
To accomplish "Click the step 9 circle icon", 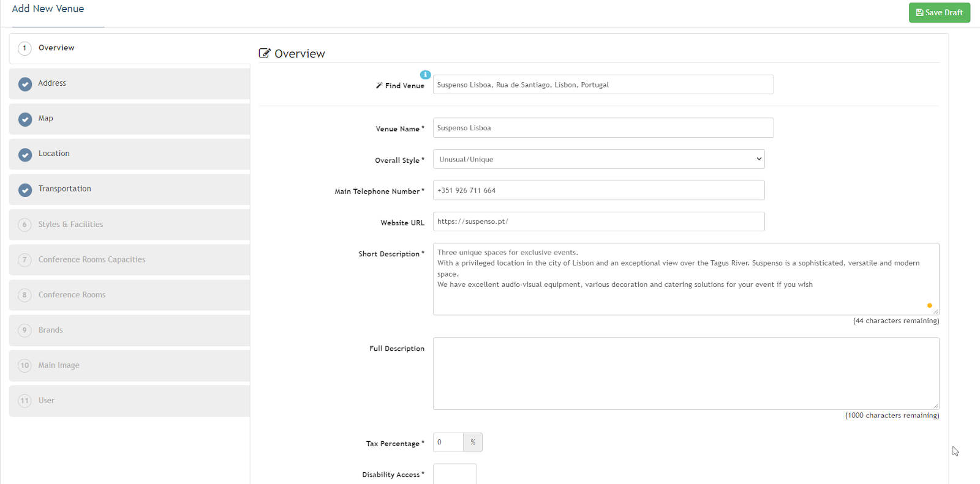I will point(24,330).
